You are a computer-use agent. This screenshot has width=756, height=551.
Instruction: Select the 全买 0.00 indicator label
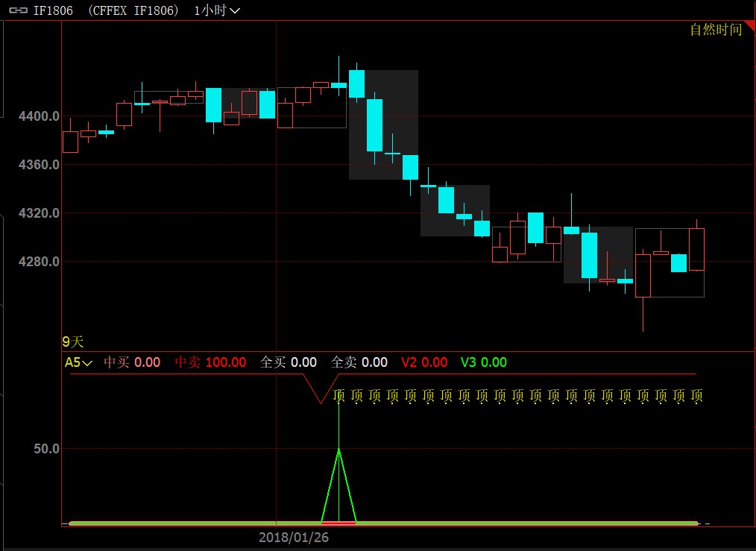(x=288, y=362)
